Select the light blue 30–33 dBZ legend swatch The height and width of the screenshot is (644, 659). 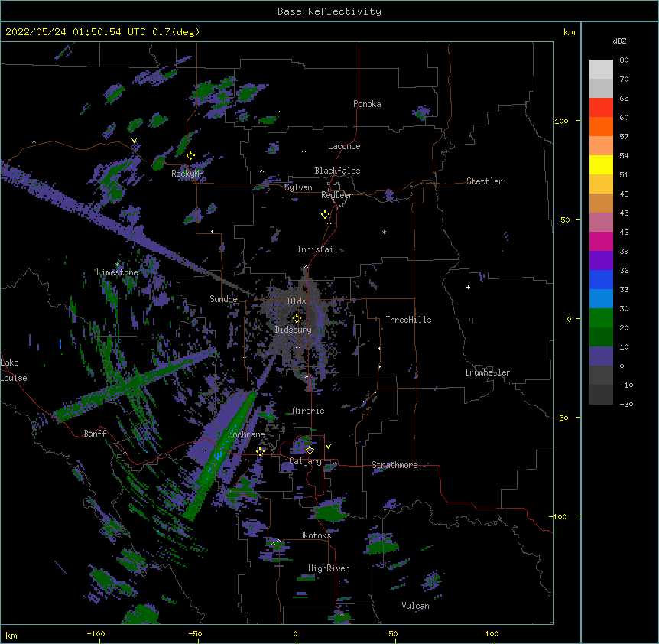(601, 299)
